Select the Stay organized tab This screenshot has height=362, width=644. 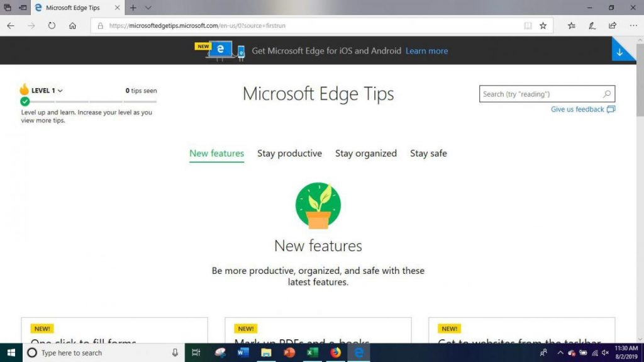pos(366,154)
